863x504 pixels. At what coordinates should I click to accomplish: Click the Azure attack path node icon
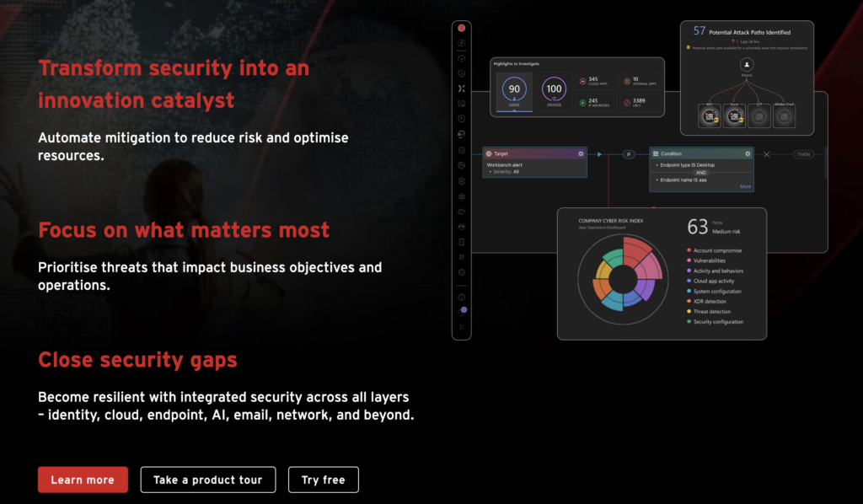click(x=735, y=116)
